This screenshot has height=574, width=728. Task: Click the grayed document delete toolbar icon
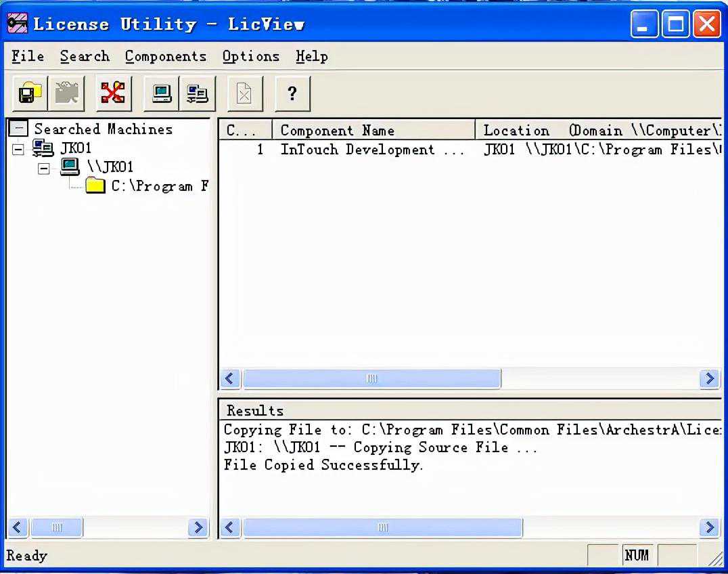click(x=244, y=93)
